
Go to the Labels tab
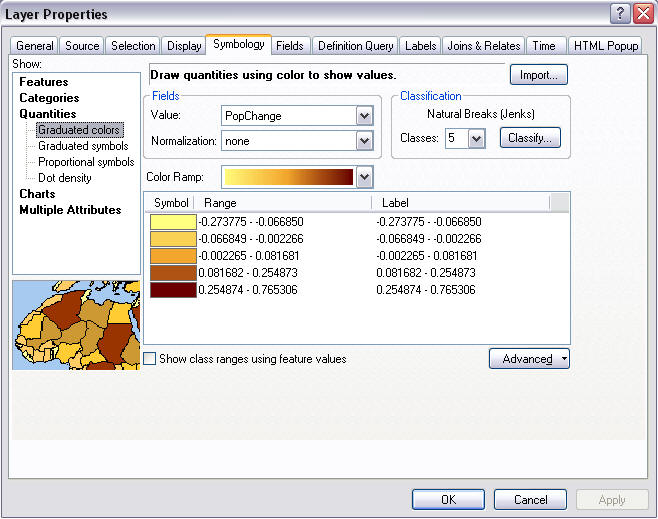click(x=420, y=46)
